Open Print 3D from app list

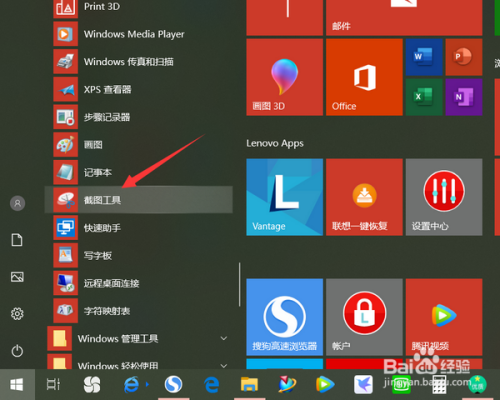coord(138,7)
